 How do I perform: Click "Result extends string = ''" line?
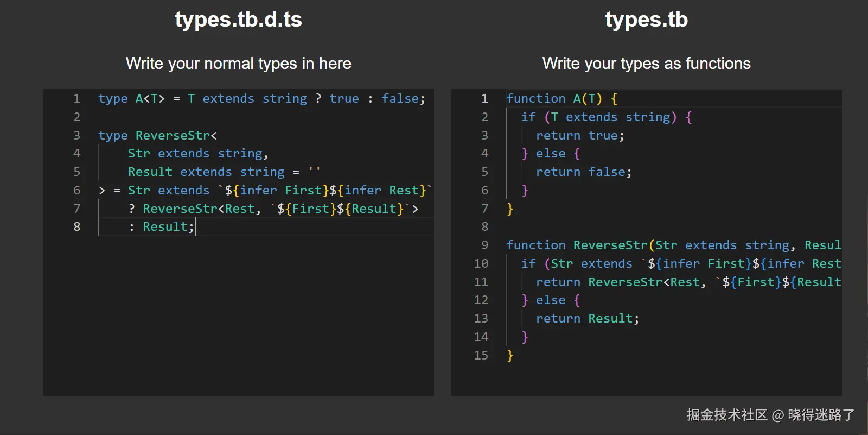pos(224,172)
